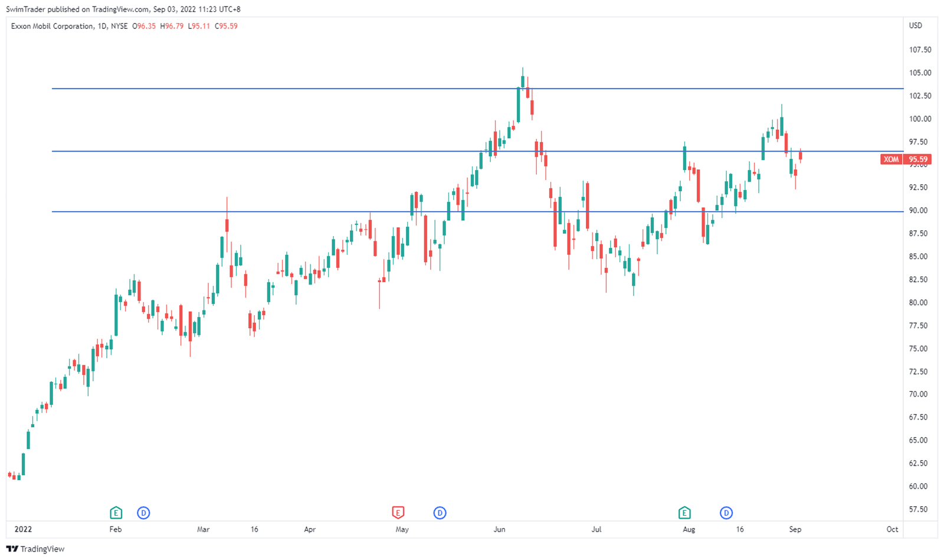The height and width of the screenshot is (560, 944).
Task: Click the XOM price label tag
Action: point(891,159)
